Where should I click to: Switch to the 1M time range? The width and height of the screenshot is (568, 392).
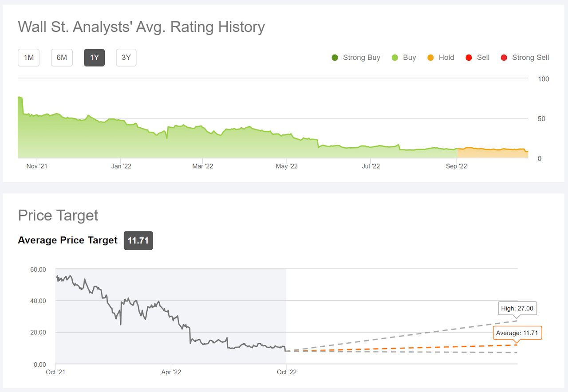(28, 57)
